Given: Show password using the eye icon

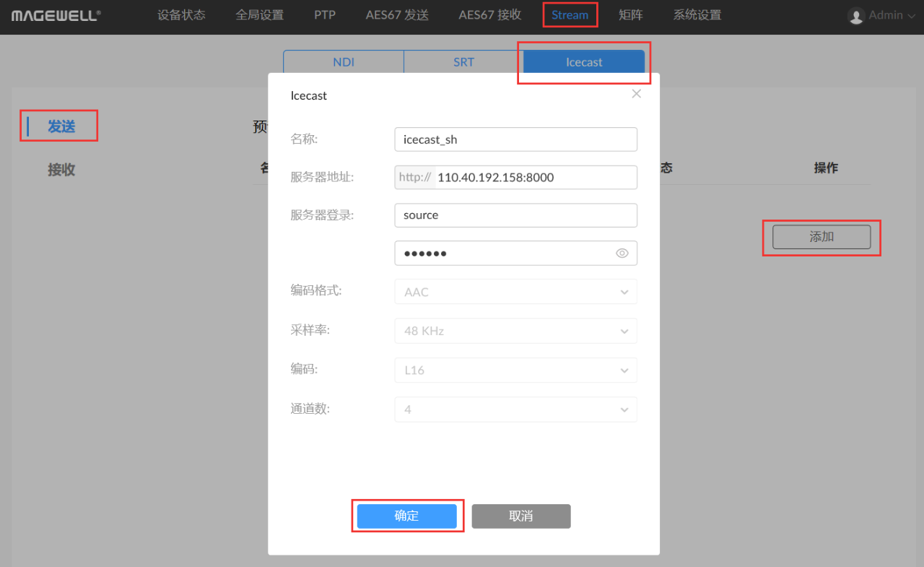Looking at the screenshot, I should click(x=622, y=253).
